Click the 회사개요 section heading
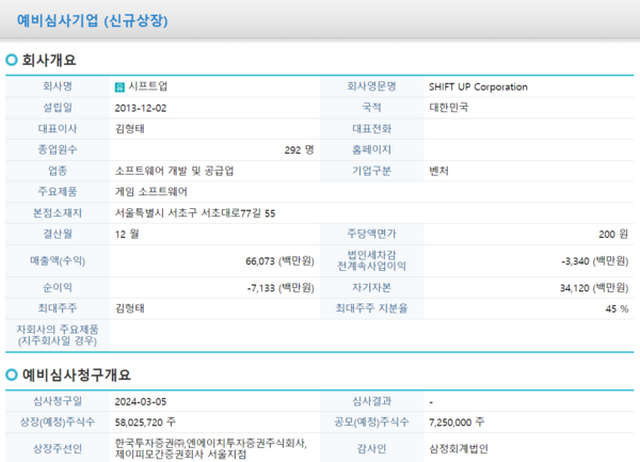The height and width of the screenshot is (462, 640). 49,60
